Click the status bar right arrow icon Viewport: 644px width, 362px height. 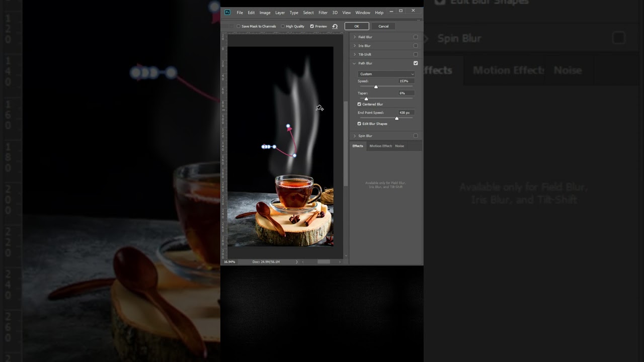pyautogui.click(x=296, y=262)
